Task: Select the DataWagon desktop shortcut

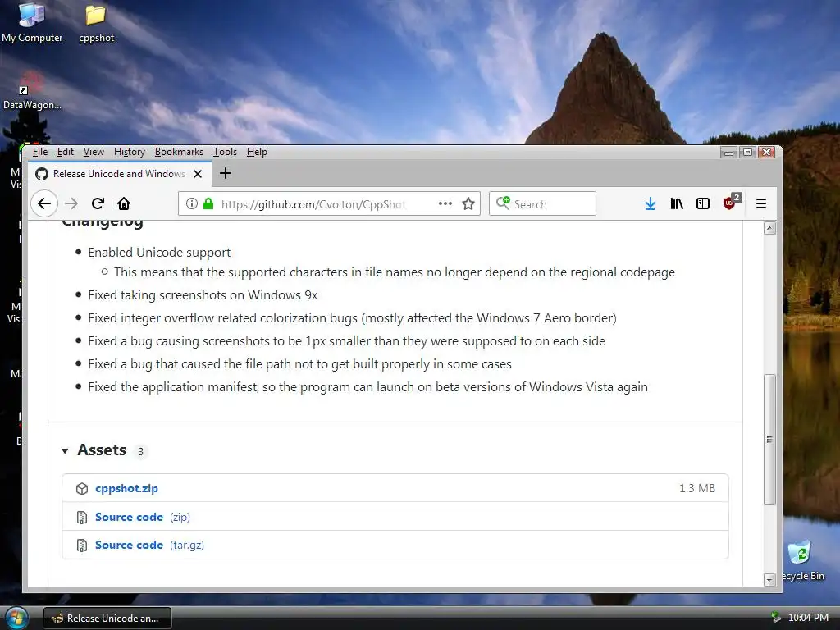Action: click(32, 91)
